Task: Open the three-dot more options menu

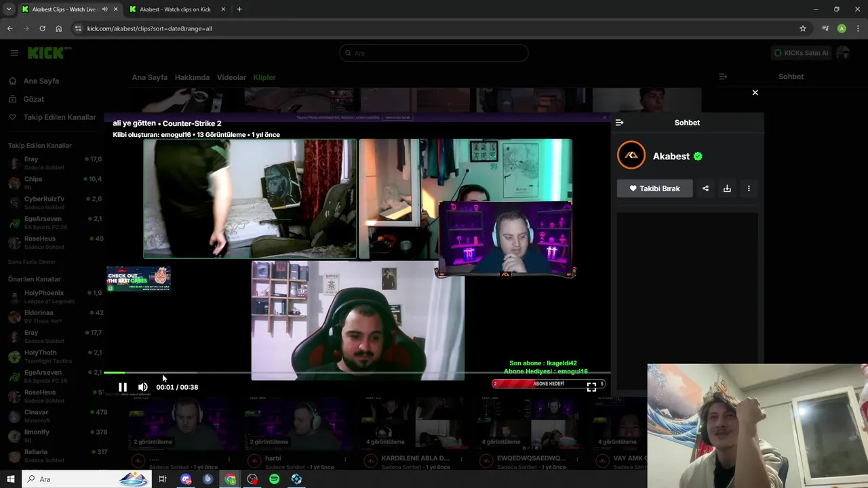Action: click(749, 188)
